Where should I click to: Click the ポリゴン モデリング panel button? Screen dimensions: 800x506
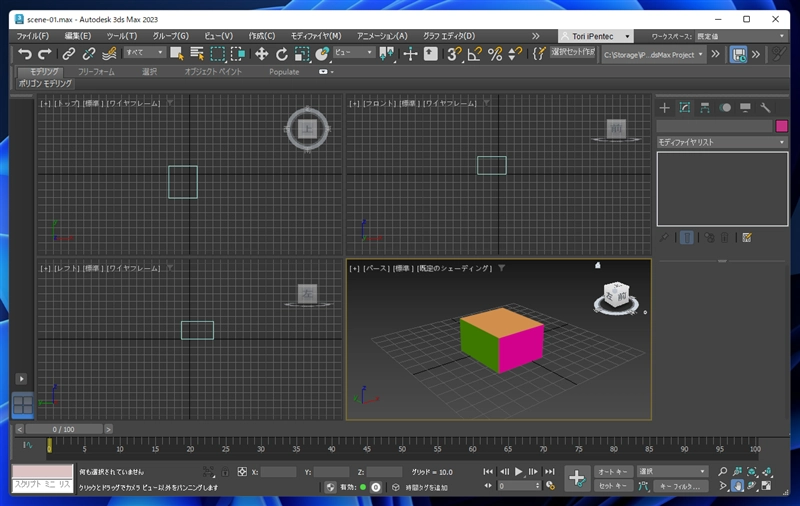click(x=45, y=84)
